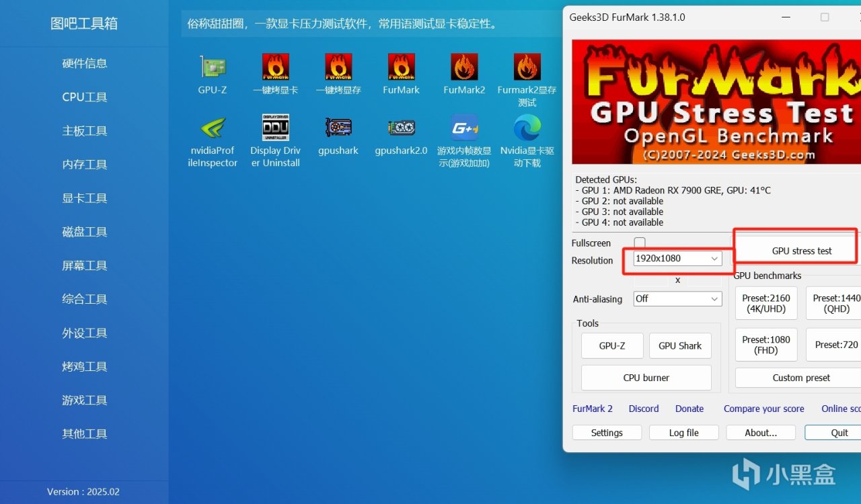Viewport: 861px width, 504px height.
Task: Open the 磁盘工具 category
Action: [85, 231]
